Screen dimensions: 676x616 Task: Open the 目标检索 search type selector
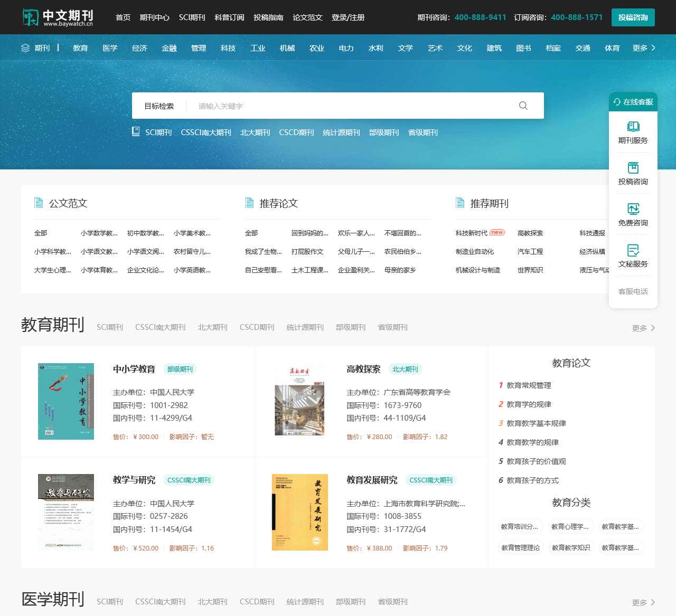159,106
